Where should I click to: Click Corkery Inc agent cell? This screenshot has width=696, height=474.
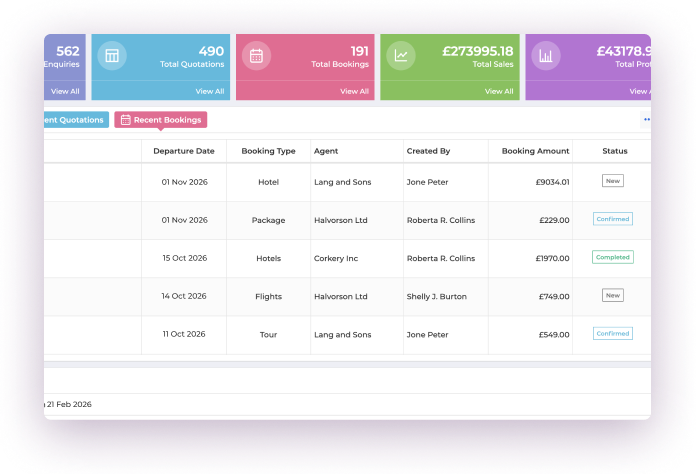pyautogui.click(x=336, y=258)
